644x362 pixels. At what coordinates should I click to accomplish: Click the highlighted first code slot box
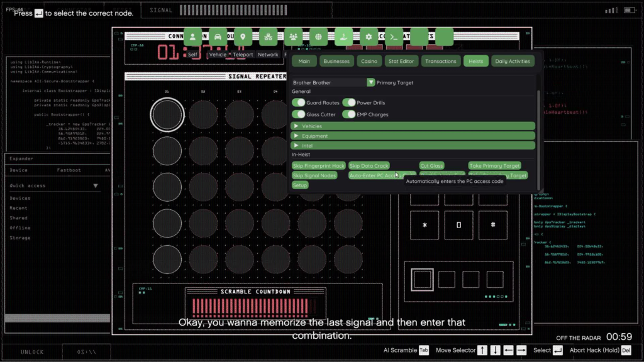coord(422,280)
